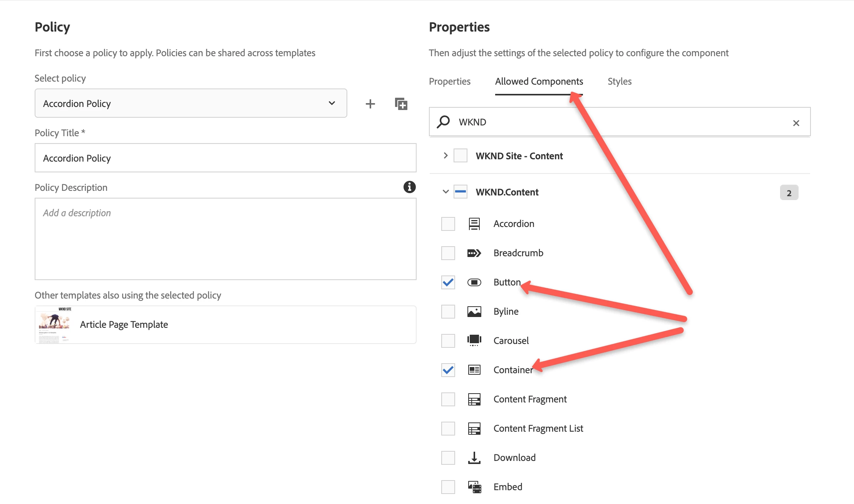
Task: Toggle the WKND Site - Content group checkbox
Action: click(460, 155)
